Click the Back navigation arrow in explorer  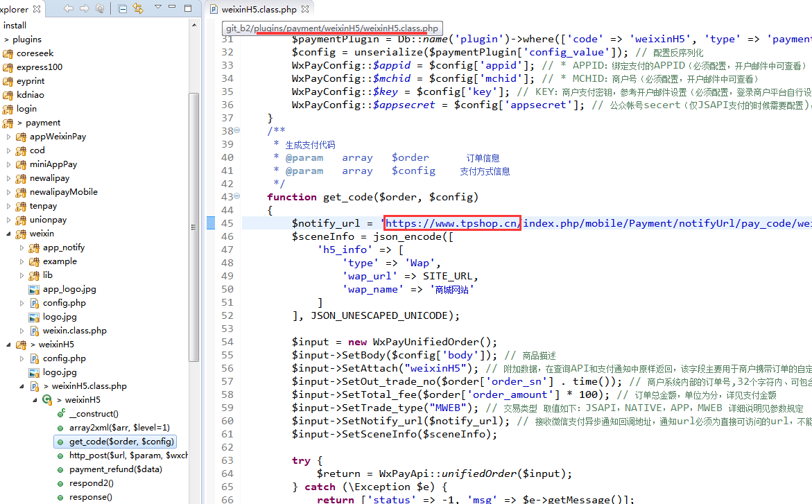(x=68, y=9)
